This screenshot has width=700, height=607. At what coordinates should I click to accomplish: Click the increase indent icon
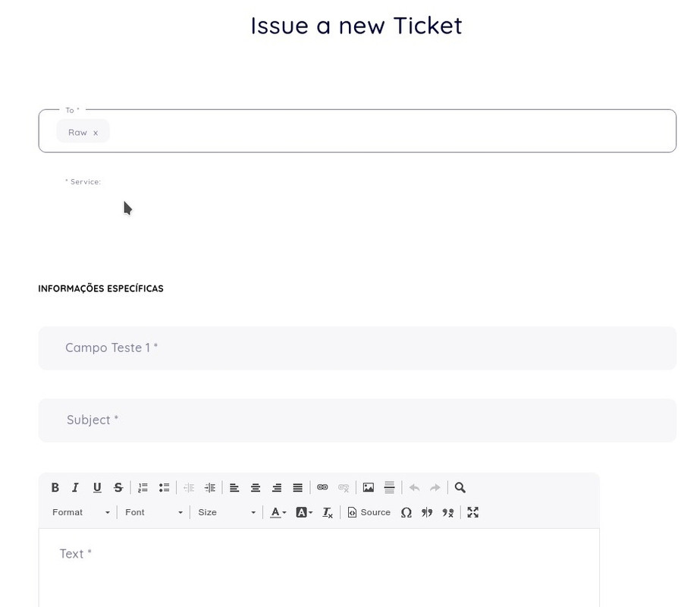tap(210, 488)
